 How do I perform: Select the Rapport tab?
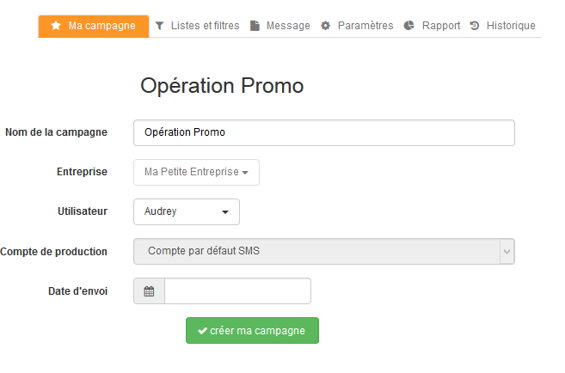[432, 26]
